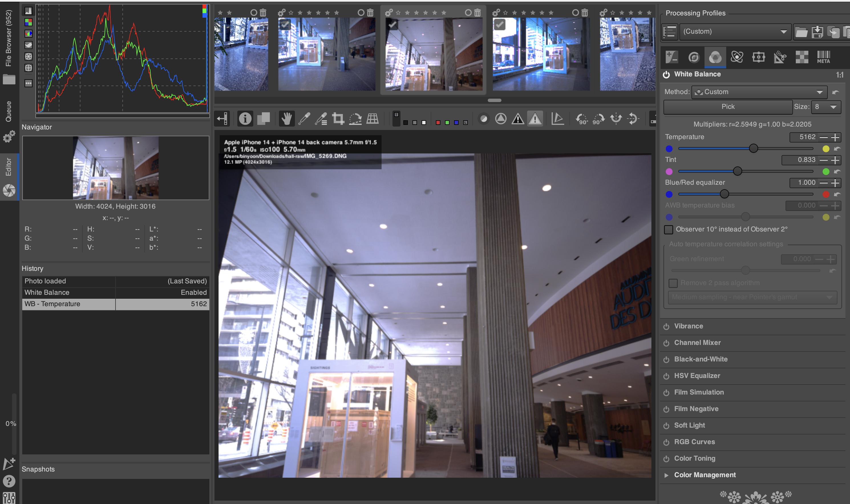This screenshot has width=850, height=504.
Task: Select the Crop tool in toolbar
Action: click(338, 119)
